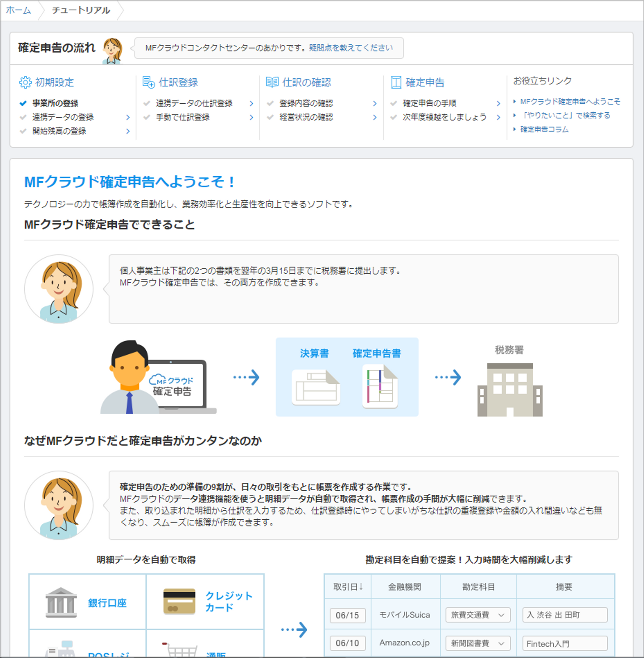Expand the chevron for 次年度繰越をしましょう
Viewport: 644px width, 658px height.
498,117
